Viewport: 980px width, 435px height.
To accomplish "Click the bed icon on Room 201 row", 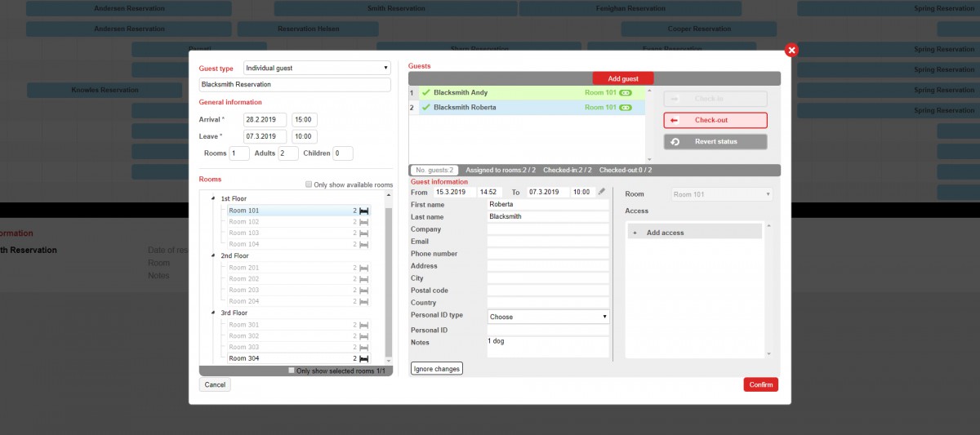I will [x=364, y=268].
